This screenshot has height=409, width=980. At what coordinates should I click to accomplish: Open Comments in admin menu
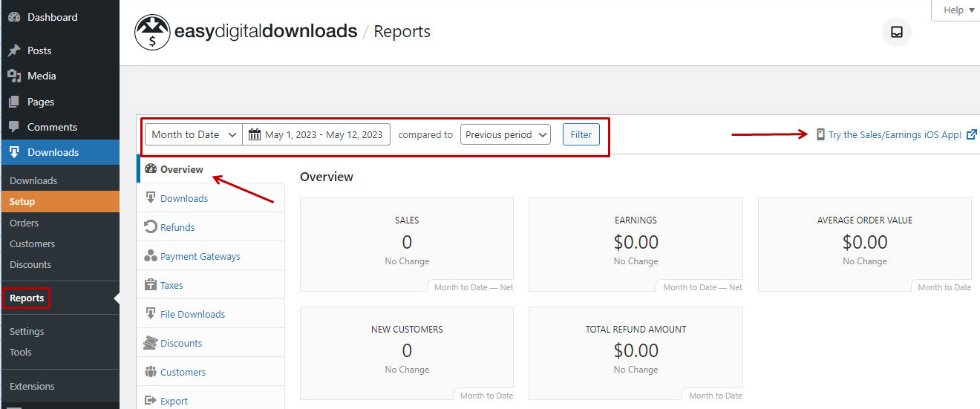pyautogui.click(x=59, y=127)
